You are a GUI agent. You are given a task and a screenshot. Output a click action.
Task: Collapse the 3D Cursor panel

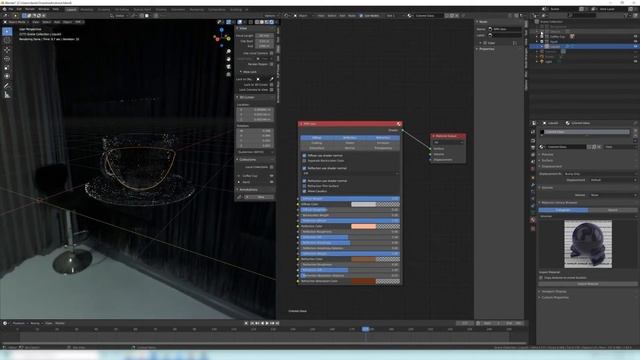click(x=238, y=97)
